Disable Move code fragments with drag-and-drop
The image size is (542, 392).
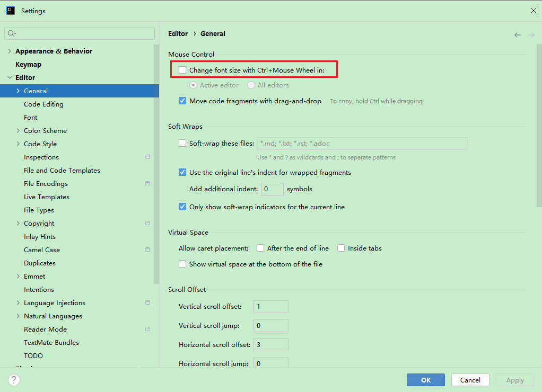[182, 101]
